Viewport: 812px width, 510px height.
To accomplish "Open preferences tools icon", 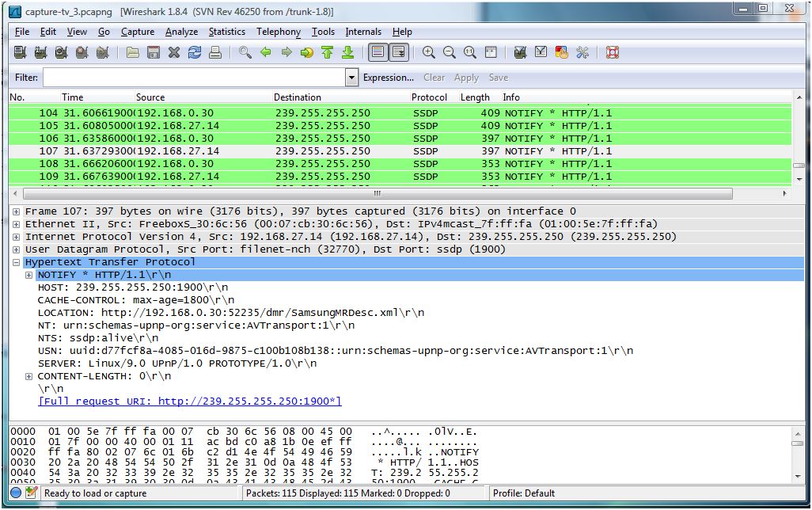I will [x=582, y=52].
